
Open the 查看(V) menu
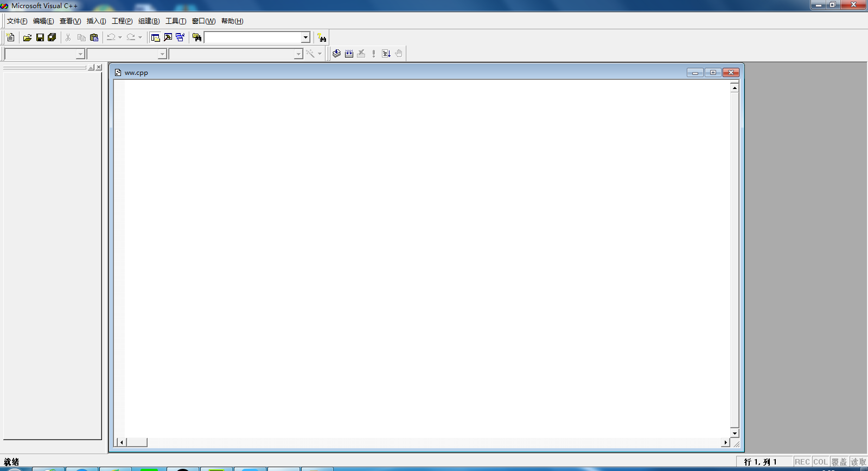(x=70, y=21)
